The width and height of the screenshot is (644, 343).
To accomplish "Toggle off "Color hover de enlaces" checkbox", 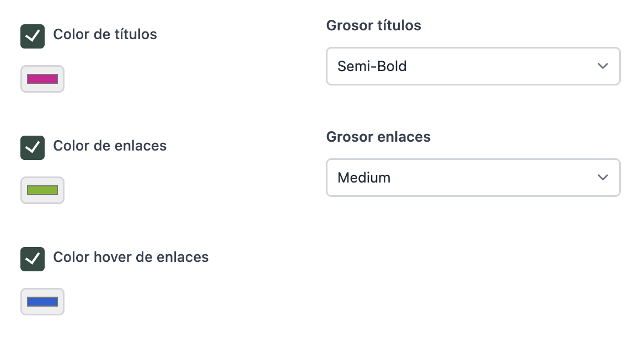I will tap(33, 259).
